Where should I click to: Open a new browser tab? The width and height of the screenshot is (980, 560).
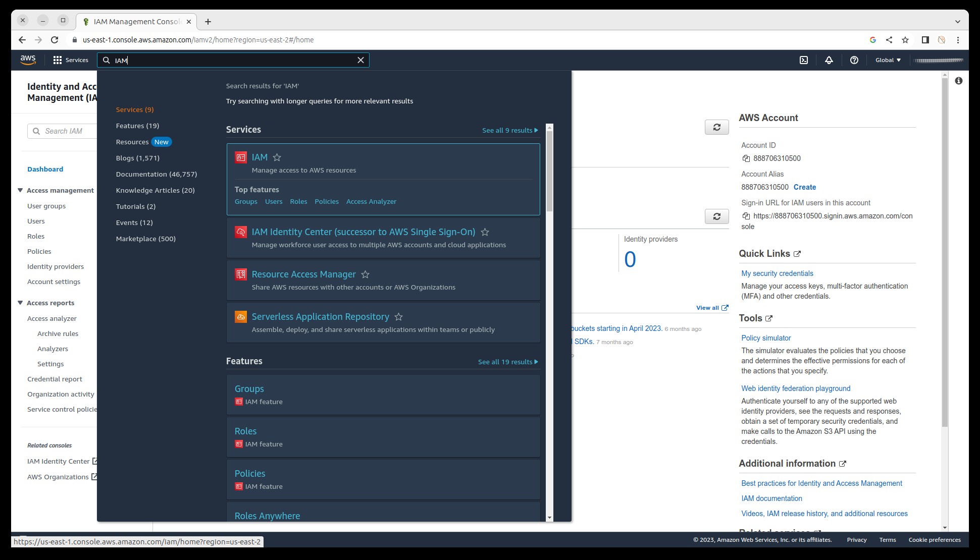(x=208, y=22)
